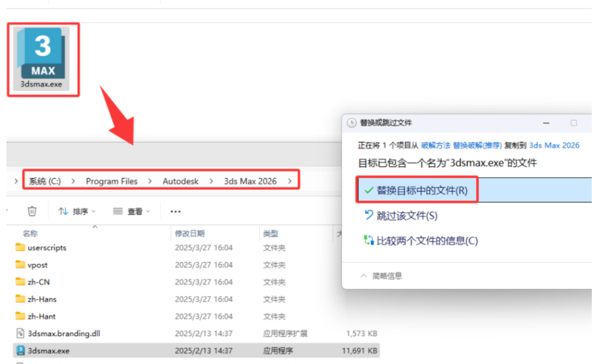Select the 3dsmax.exe icon in file list

pos(20,351)
